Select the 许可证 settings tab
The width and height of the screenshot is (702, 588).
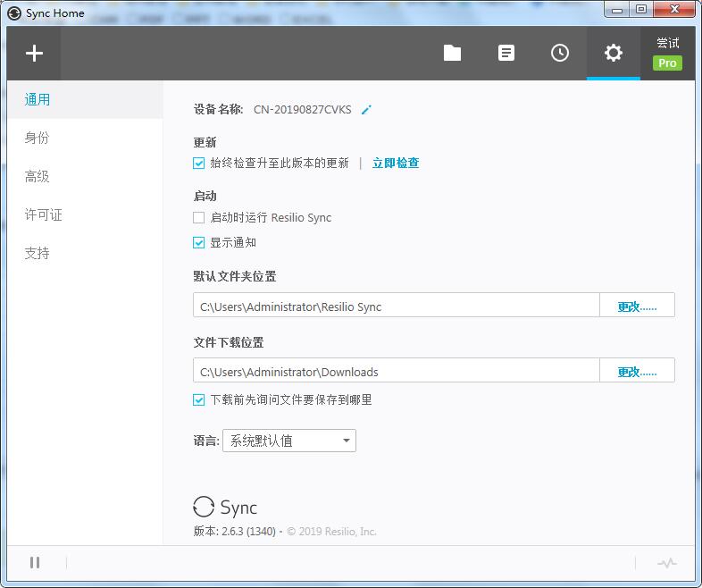point(85,215)
